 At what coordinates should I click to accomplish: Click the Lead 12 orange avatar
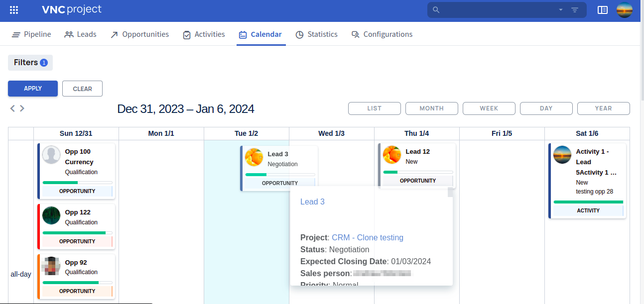click(392, 155)
